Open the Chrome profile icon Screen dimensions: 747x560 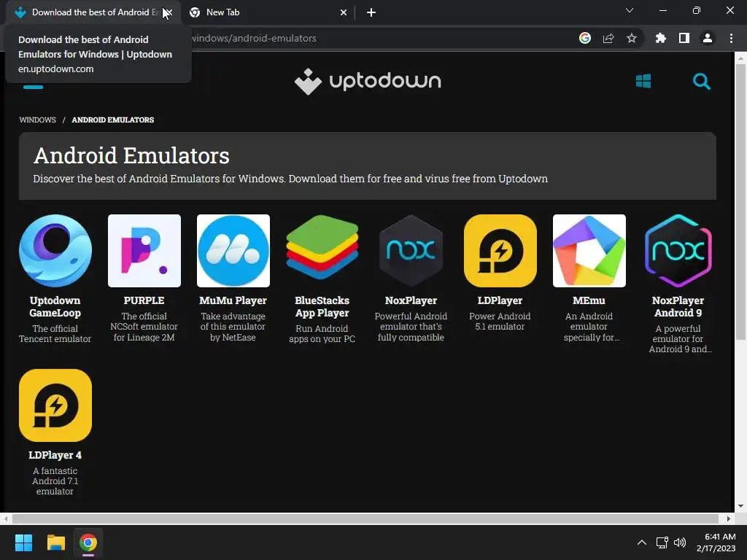pos(708,38)
